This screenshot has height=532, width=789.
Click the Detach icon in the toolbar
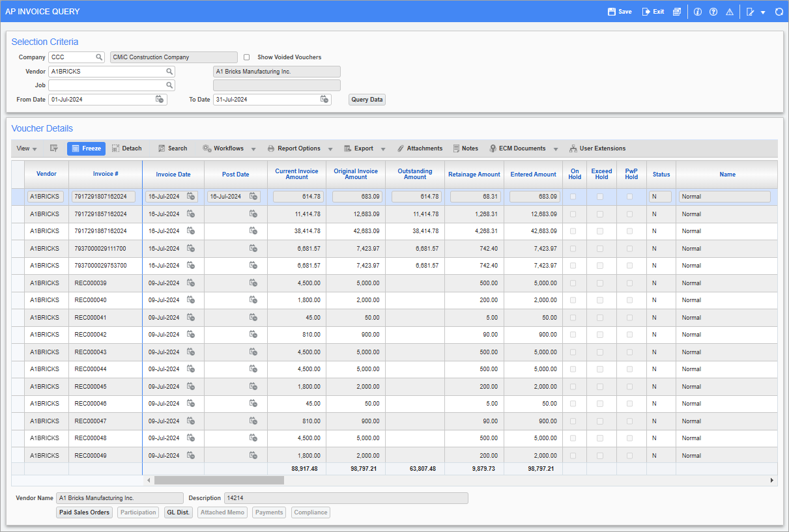(126, 148)
